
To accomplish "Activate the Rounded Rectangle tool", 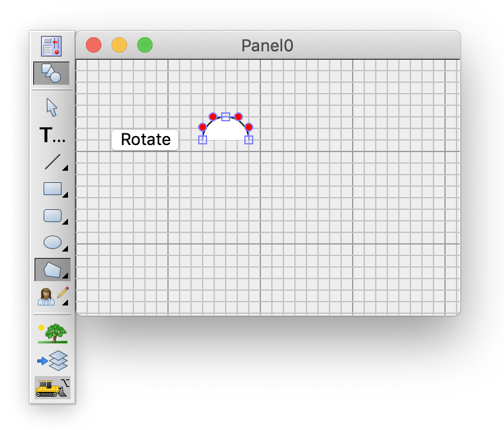I will [x=52, y=216].
